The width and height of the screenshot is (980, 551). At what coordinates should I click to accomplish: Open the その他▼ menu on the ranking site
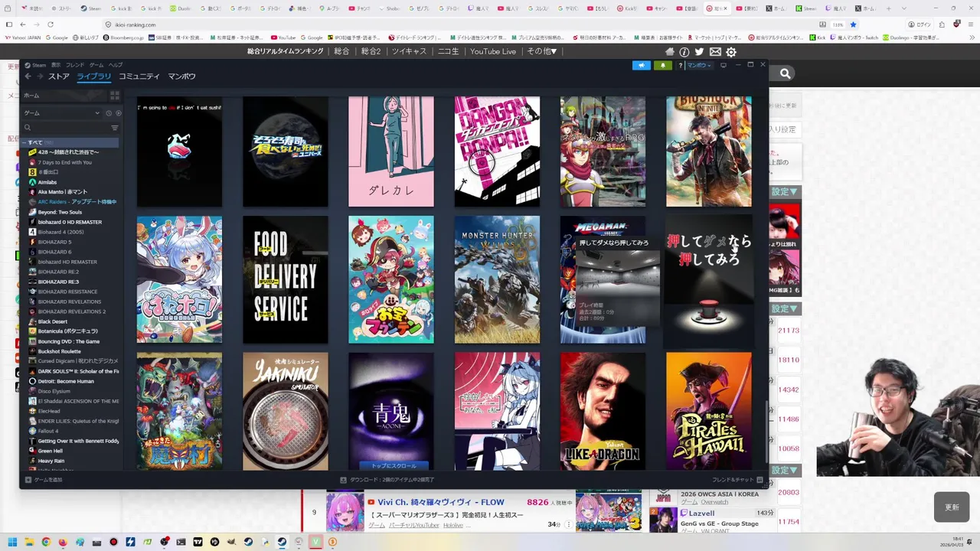click(x=542, y=51)
